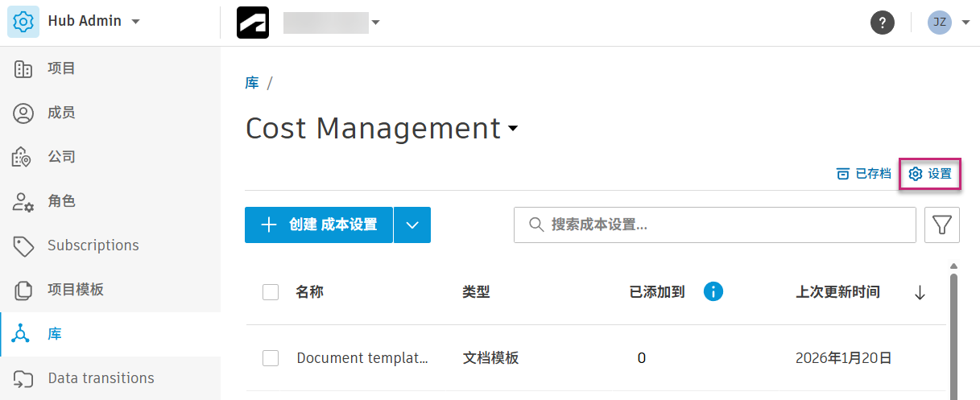
Task: Open the help question mark icon
Action: click(x=883, y=23)
